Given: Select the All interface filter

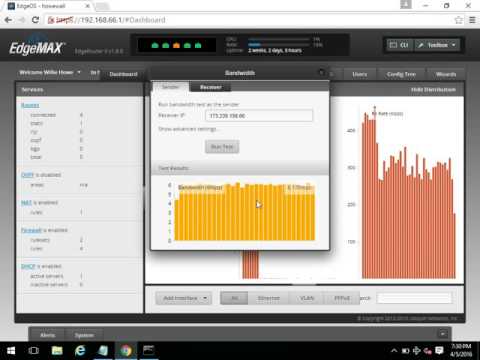Looking at the screenshot, I should pos(234,298).
